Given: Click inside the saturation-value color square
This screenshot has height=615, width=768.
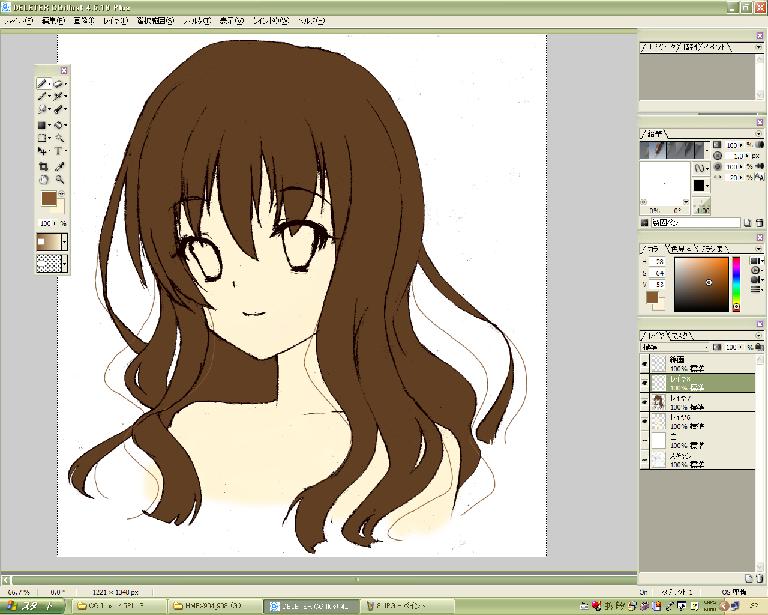Looking at the screenshot, I should [x=701, y=284].
